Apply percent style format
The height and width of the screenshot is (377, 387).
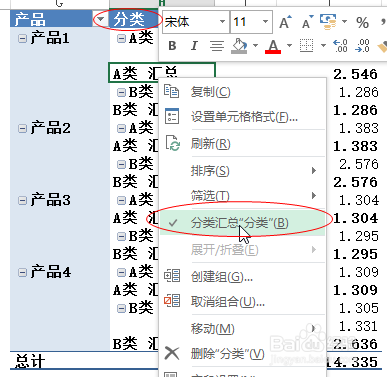pyautogui.click(x=362, y=23)
